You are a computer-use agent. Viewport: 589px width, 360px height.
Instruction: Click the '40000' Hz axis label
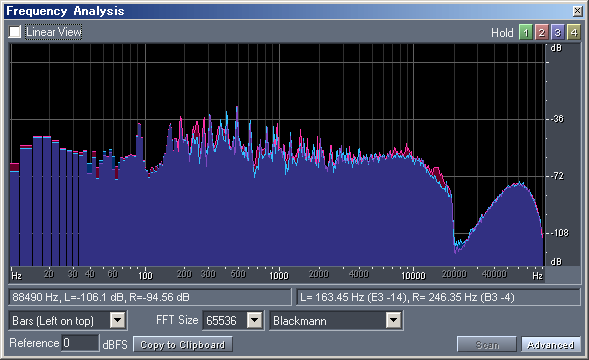pyautogui.click(x=494, y=274)
